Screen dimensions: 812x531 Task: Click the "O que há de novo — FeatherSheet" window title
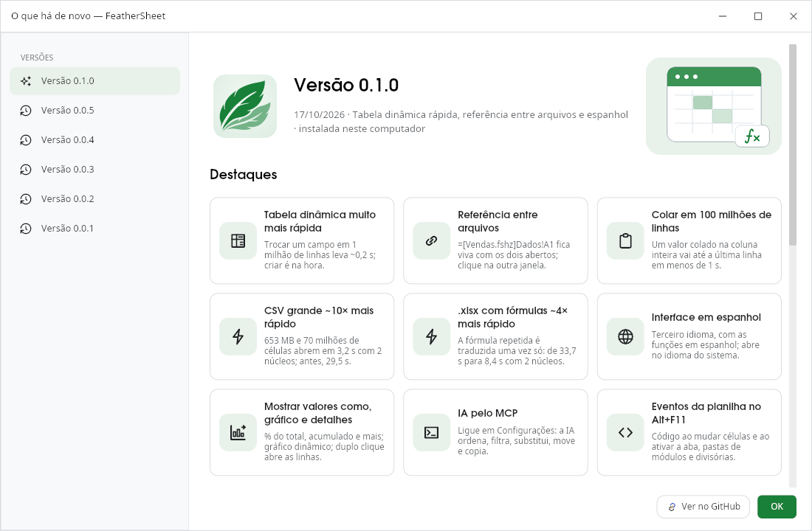[x=88, y=16]
